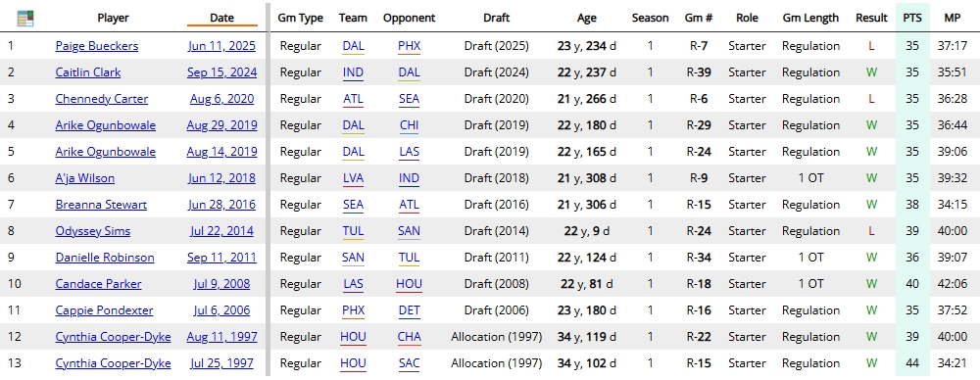
Task: Click the TUL team link for Odyssey Sims
Action: pos(353,231)
